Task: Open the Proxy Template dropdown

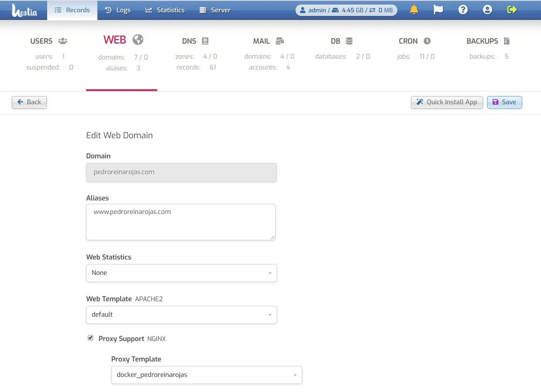Action: (206, 375)
